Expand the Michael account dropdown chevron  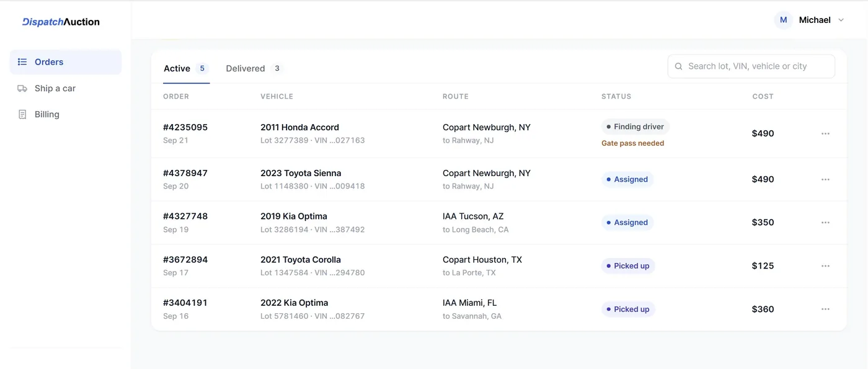[841, 20]
